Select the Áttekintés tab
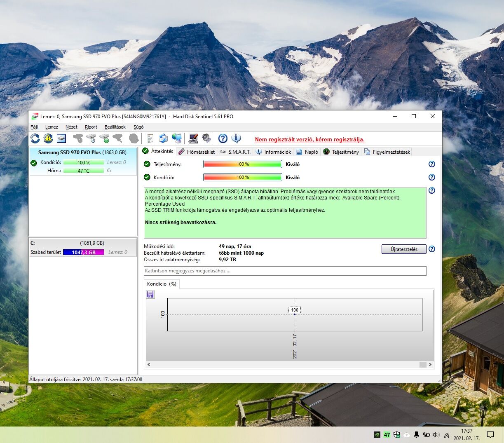The height and width of the screenshot is (443, 504). [x=158, y=151]
